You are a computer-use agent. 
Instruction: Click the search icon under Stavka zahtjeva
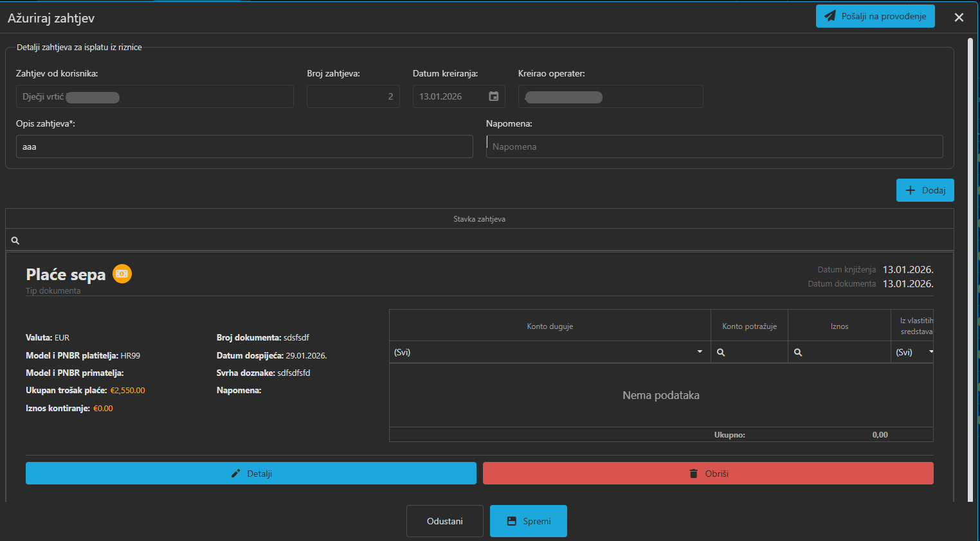tap(15, 240)
